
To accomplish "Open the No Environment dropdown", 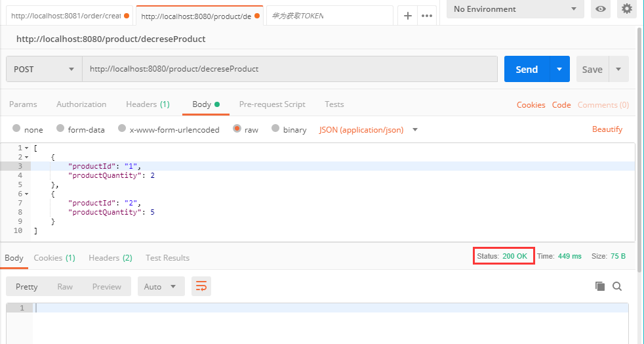I will coord(515,9).
